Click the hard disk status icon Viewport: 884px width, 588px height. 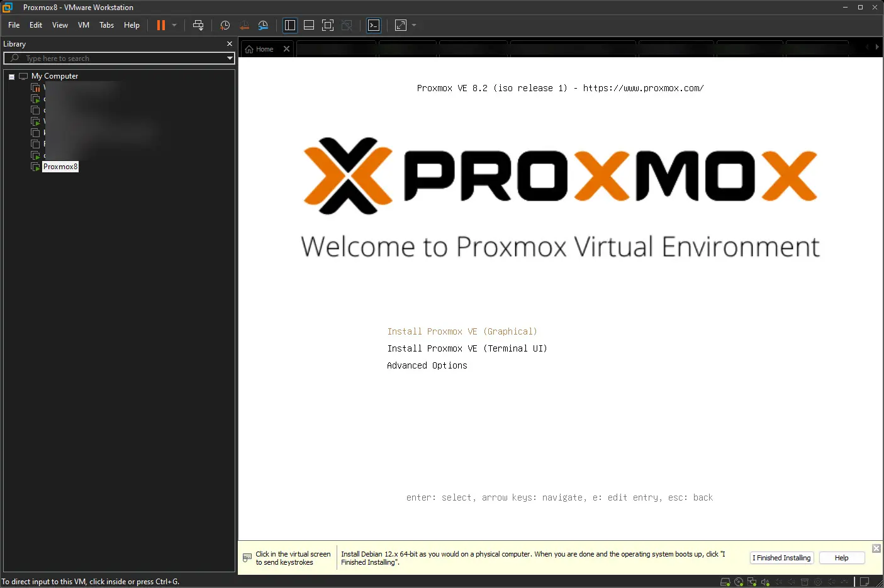point(725,582)
